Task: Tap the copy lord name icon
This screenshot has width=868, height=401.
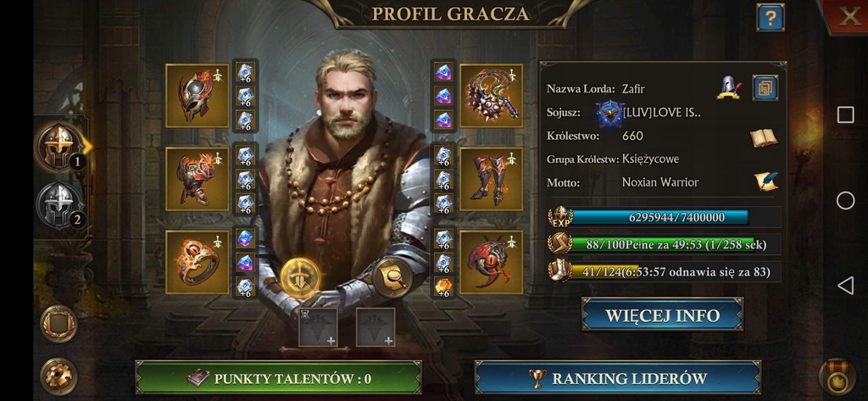Action: pyautogui.click(x=765, y=88)
